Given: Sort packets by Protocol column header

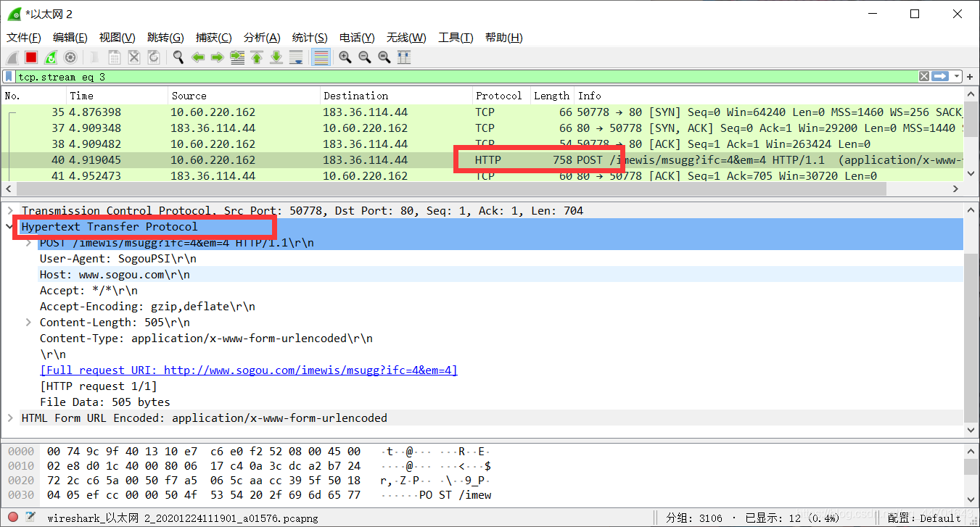Looking at the screenshot, I should click(x=501, y=96).
